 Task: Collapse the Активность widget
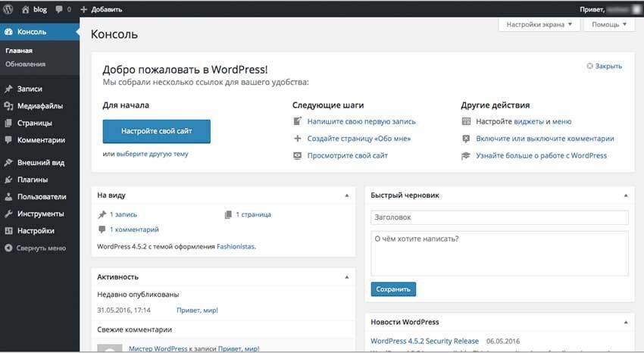pos(347,277)
